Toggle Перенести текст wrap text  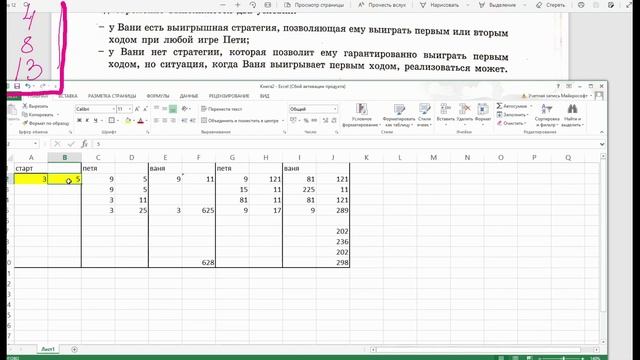pos(222,109)
